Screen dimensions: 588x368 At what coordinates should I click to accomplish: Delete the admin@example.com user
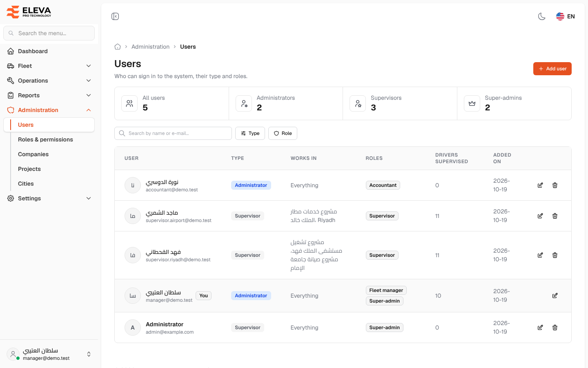(x=555, y=328)
